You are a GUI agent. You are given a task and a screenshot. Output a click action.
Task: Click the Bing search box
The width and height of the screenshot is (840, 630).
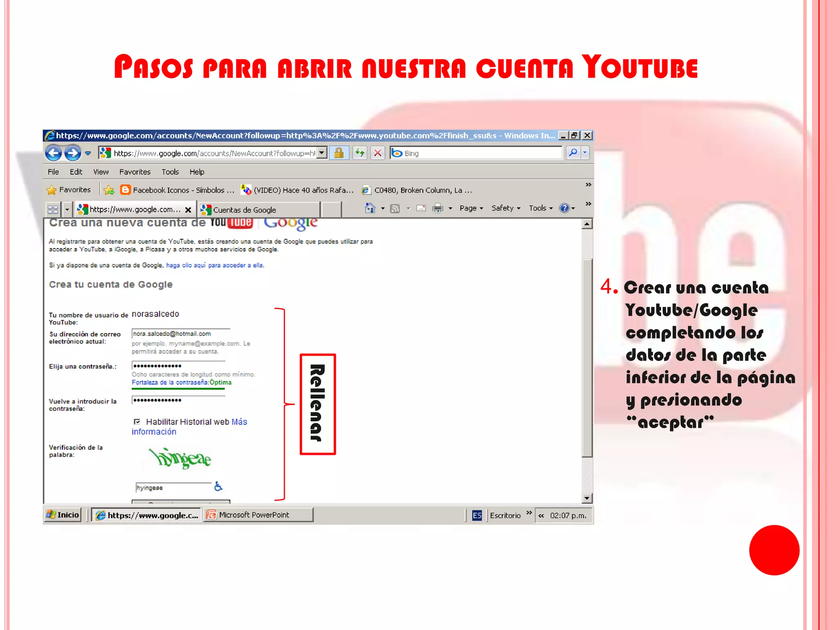pyautogui.click(x=476, y=153)
